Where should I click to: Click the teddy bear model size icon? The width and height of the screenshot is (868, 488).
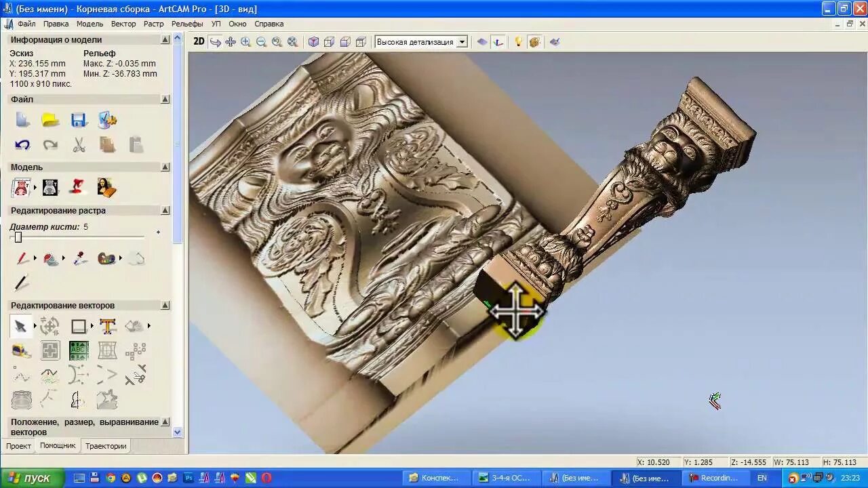tap(22, 187)
